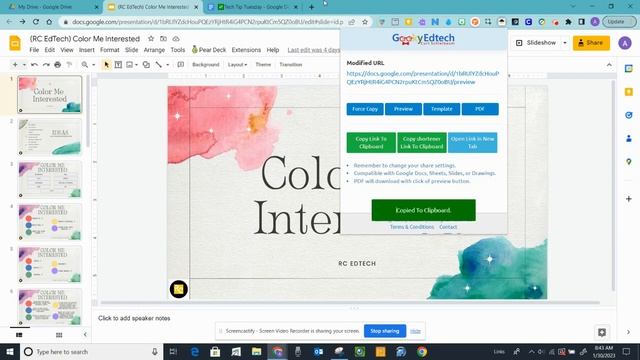640x360 pixels.
Task: Print the presentation using toolbar printer icon
Action: coord(58,64)
